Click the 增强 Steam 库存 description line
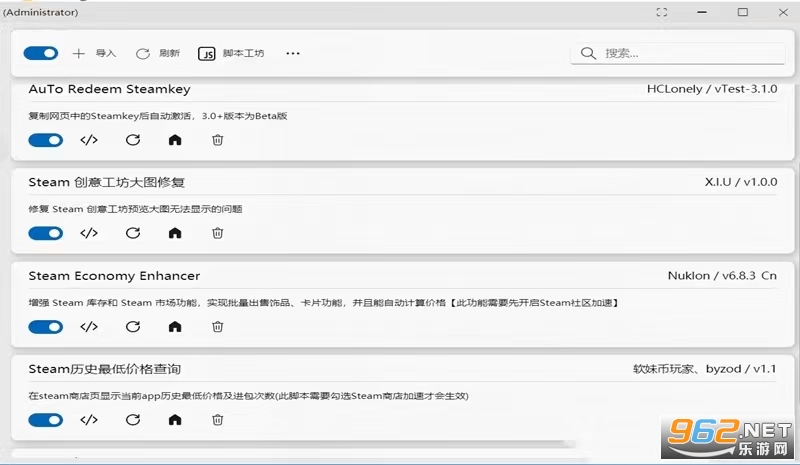 [323, 303]
